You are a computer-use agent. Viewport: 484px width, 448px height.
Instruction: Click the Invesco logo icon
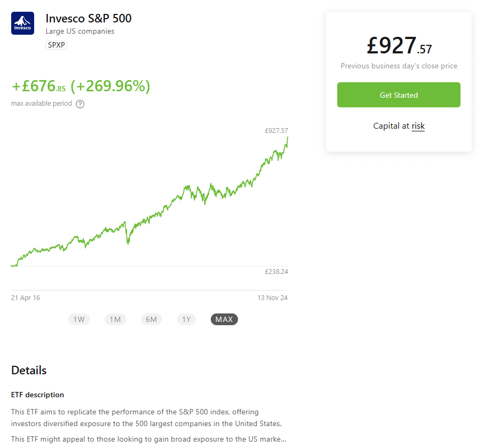coord(22,23)
